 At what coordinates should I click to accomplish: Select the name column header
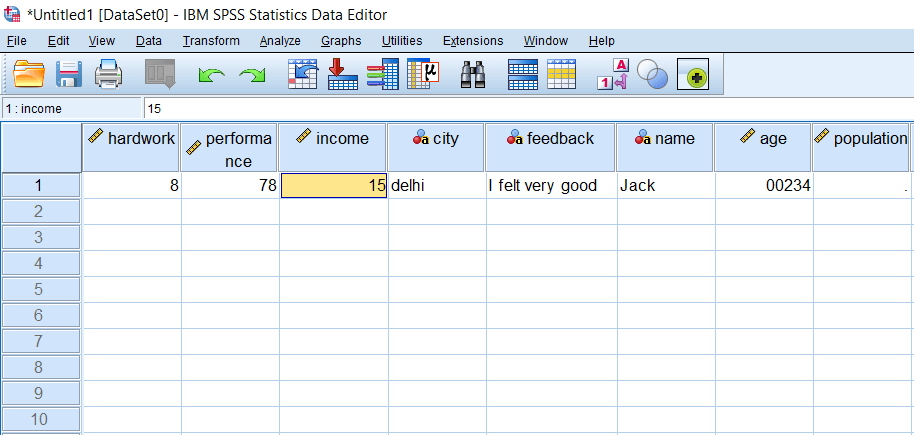[x=665, y=147]
